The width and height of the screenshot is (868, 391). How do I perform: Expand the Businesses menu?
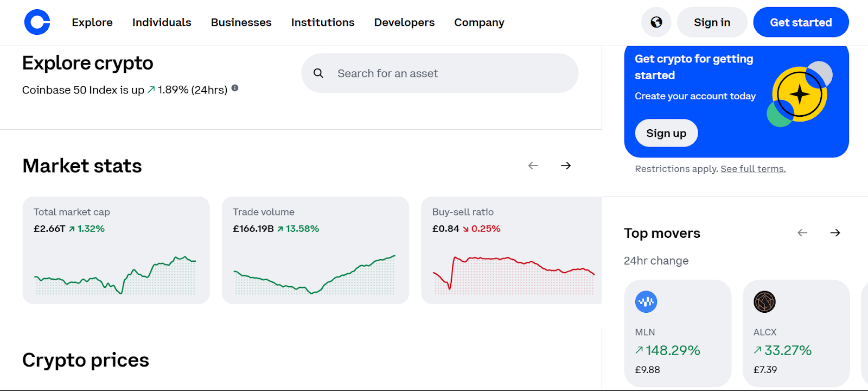point(241,22)
